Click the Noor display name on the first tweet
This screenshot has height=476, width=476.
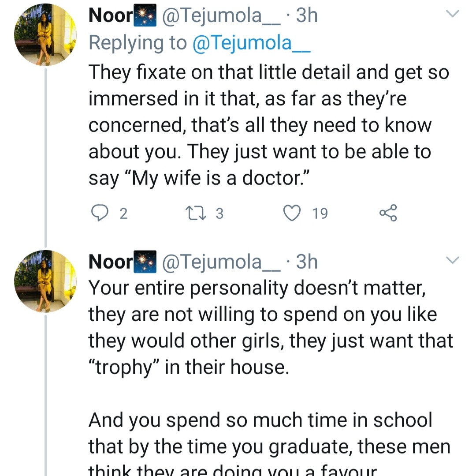[111, 16]
